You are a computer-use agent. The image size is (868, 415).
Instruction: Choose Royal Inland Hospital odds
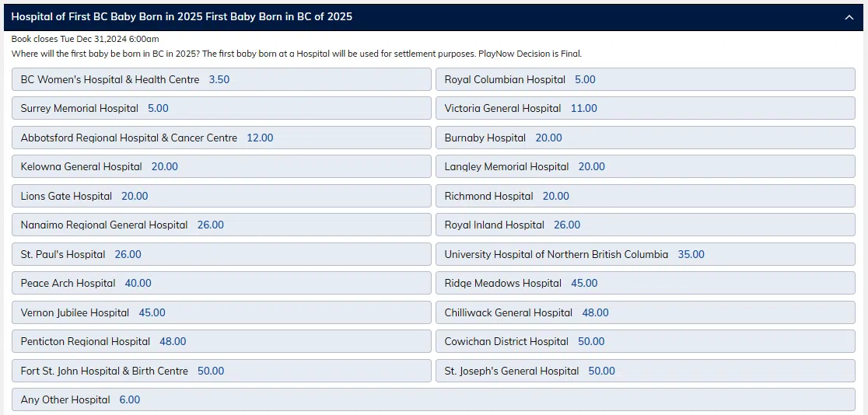[645, 225]
